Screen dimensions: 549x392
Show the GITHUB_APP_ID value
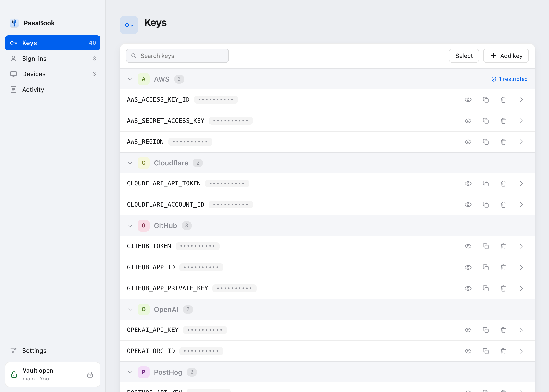click(x=468, y=267)
